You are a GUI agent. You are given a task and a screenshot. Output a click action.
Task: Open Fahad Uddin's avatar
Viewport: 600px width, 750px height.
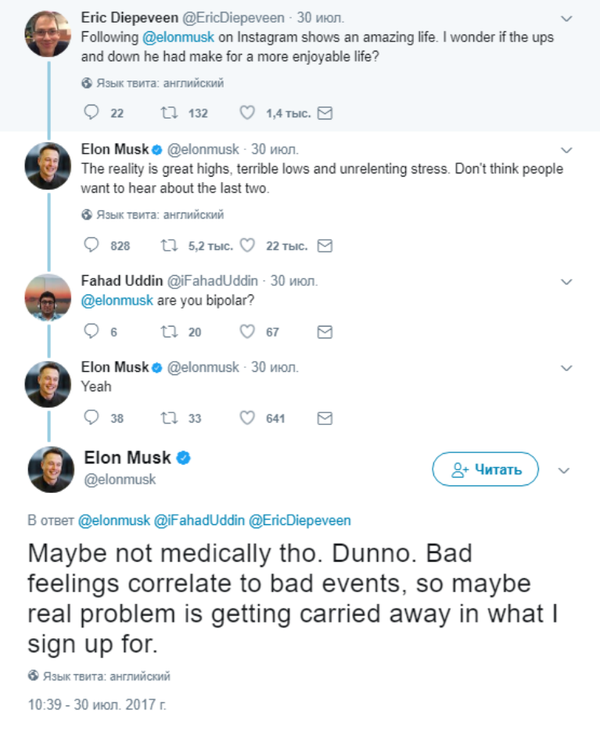coord(41,296)
